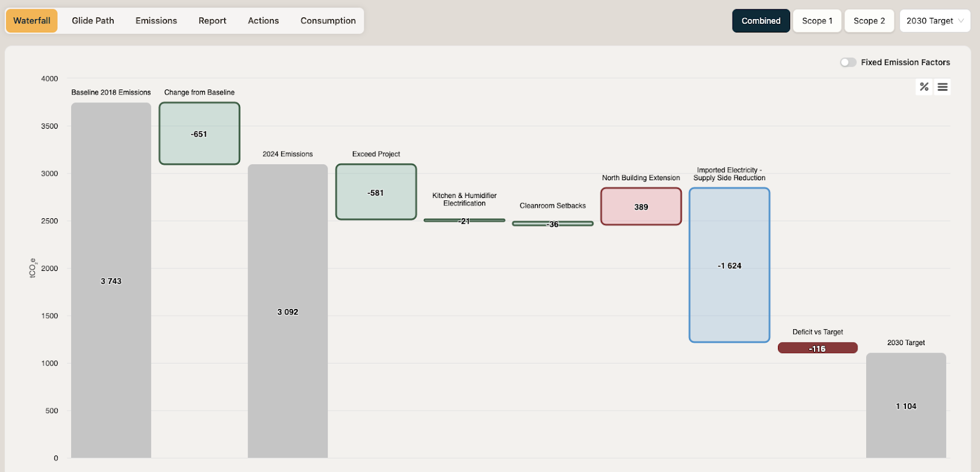Image resolution: width=980 pixels, height=472 pixels.
Task: Toggle Fixed Emission Factors switch
Action: [x=848, y=63]
